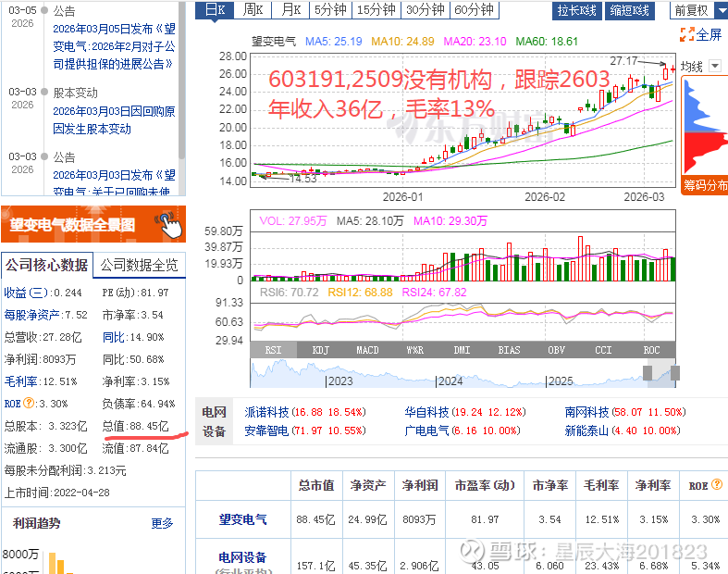Open the 前复权 dropdown arrow
Viewport: 728px width, 574px height.
pos(722,10)
